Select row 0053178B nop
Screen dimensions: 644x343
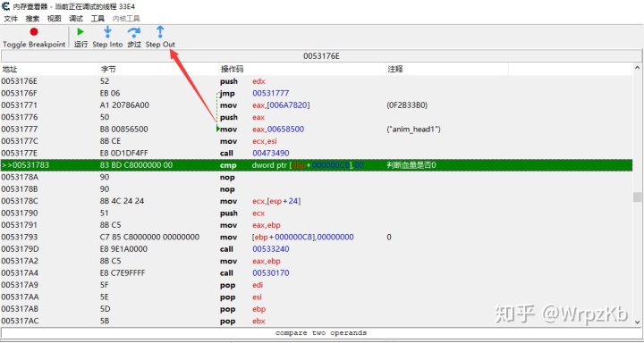pos(317,189)
